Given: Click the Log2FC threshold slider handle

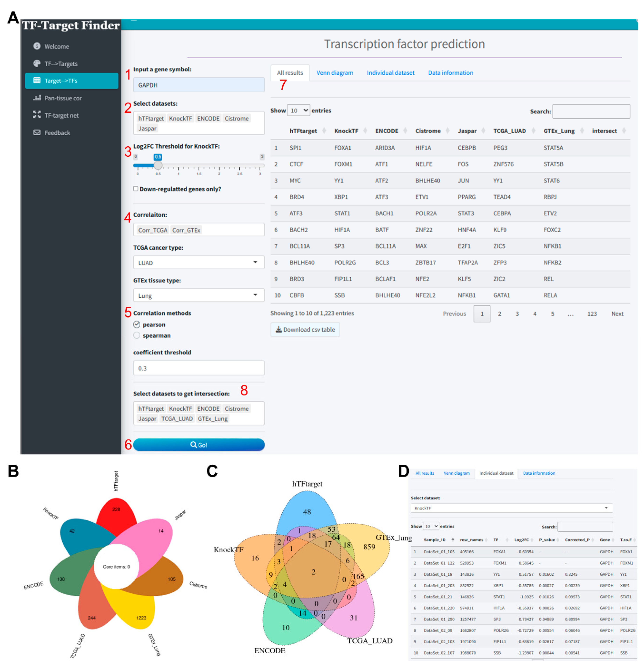Looking at the screenshot, I should (158, 166).
